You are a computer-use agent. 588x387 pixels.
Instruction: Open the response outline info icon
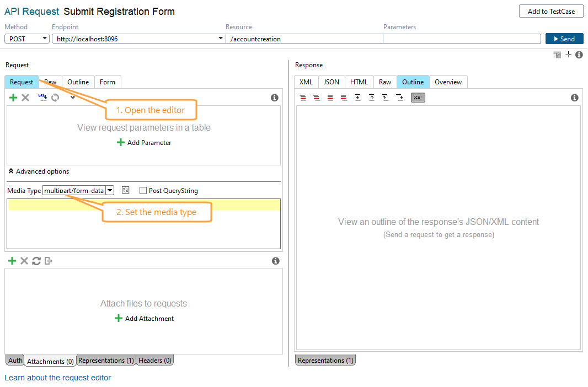(574, 98)
